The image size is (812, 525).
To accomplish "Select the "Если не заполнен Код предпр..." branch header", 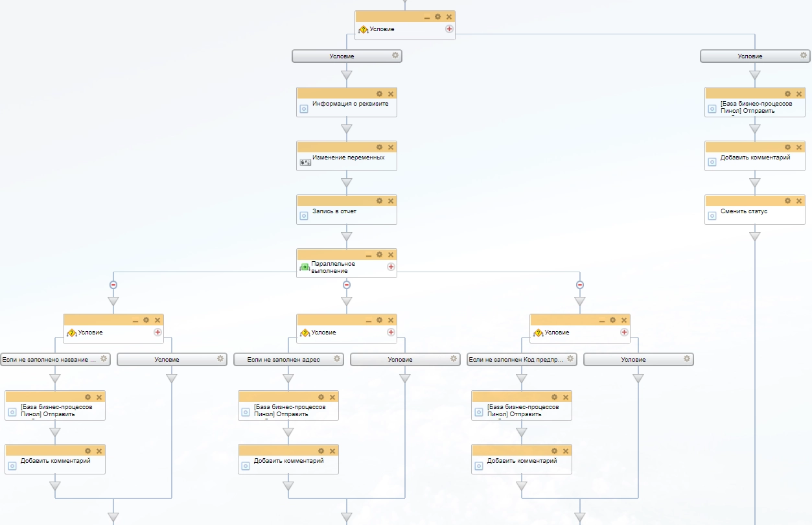I will tap(516, 359).
